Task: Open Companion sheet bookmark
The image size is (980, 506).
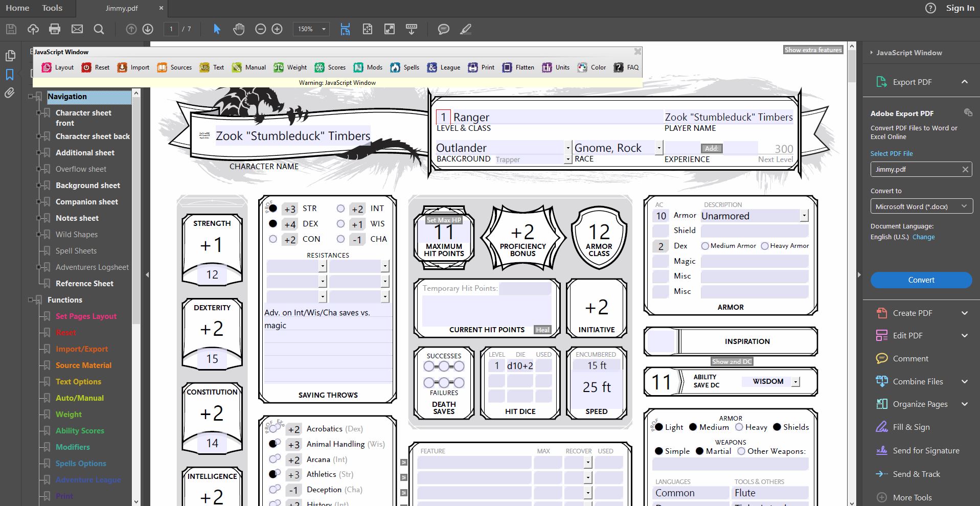Action: coord(87,202)
